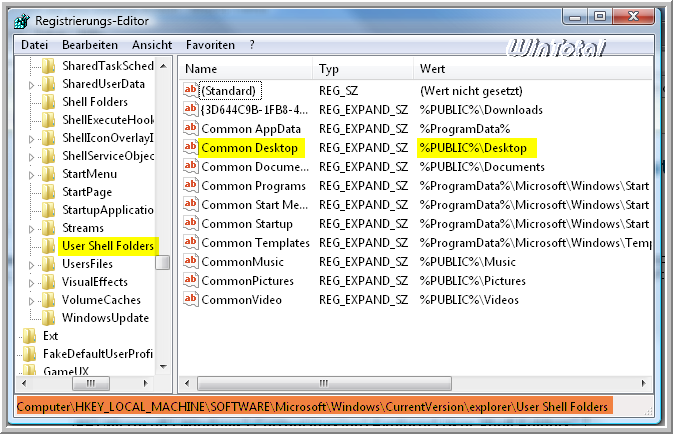This screenshot has height=434, width=673.
Task: Click the %PUBLIC%\Desktop value data
Action: click(473, 148)
